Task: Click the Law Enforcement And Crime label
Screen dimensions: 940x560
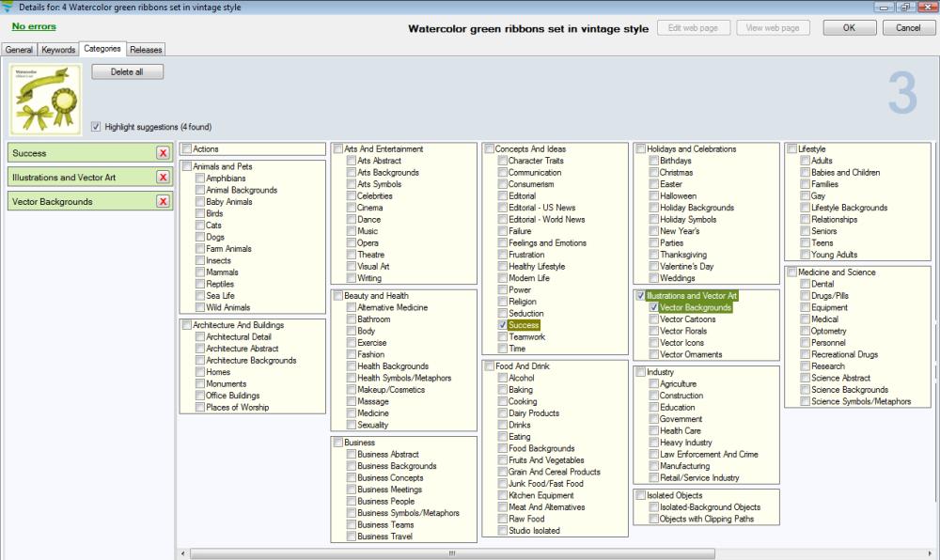Action: click(x=709, y=454)
